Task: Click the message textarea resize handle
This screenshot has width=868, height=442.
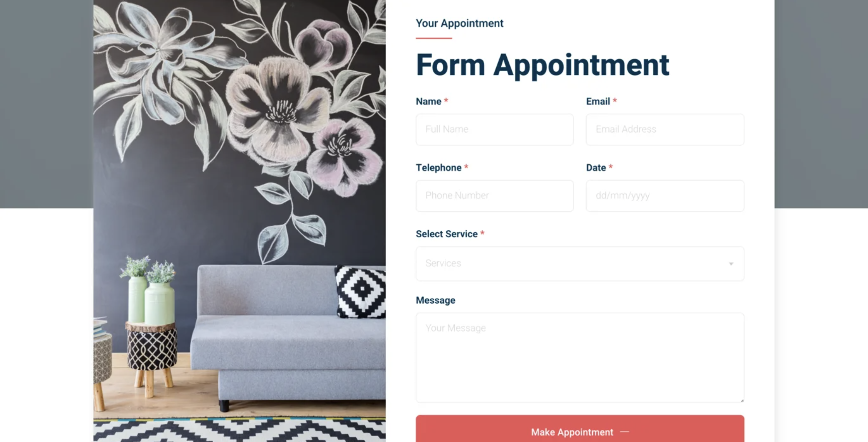Action: [742, 400]
